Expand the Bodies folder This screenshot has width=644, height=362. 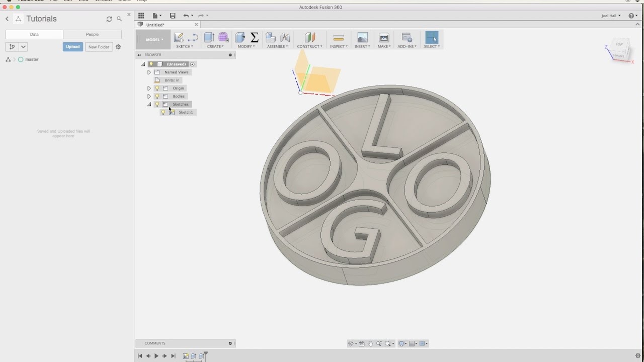point(149,97)
